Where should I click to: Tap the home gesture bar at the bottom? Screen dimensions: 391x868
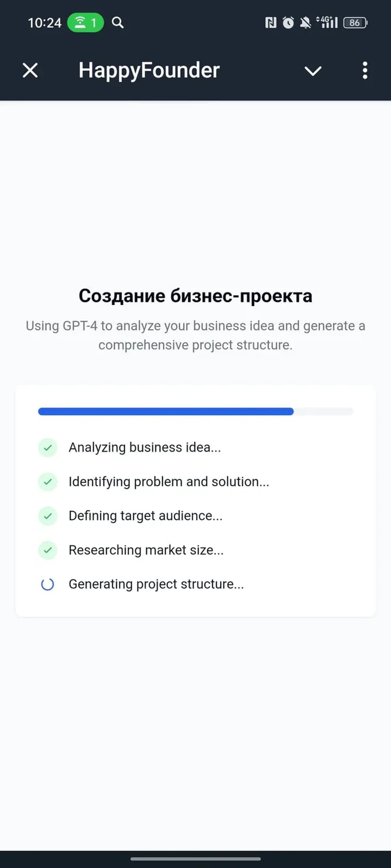click(x=195, y=859)
